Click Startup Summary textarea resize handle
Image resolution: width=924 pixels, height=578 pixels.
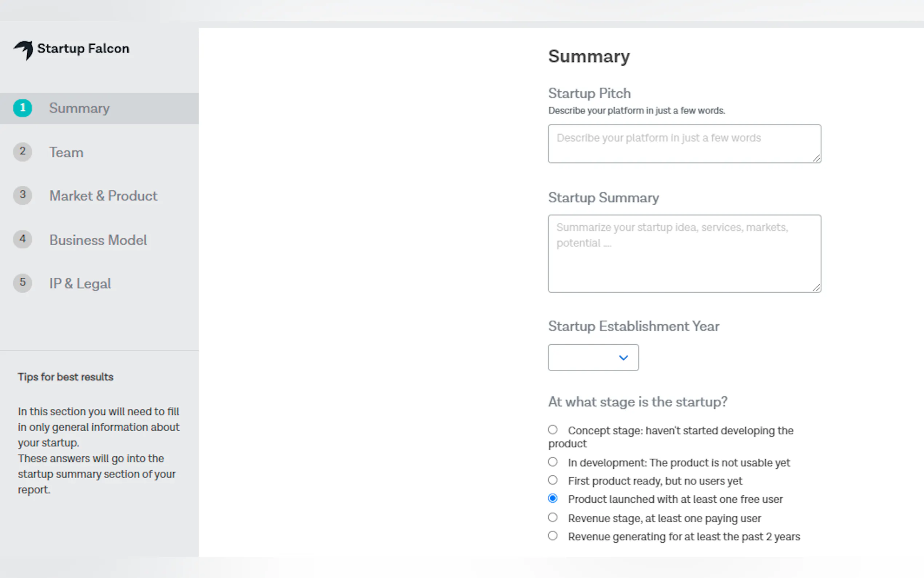816,288
